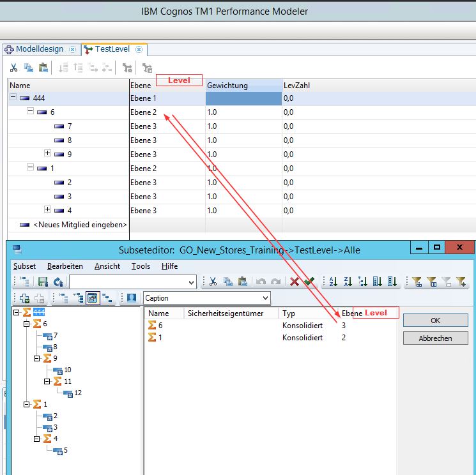Click the Abbrechen button
Viewport: 476px width, 475px height.
435,338
